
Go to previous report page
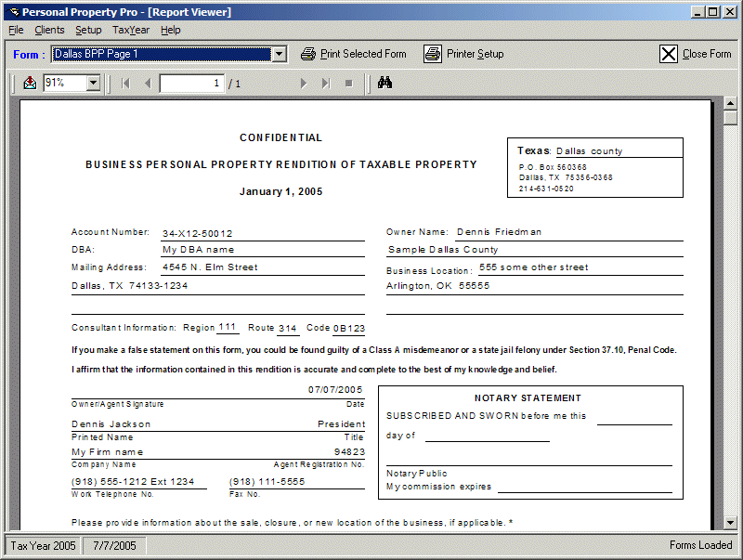[x=148, y=84]
